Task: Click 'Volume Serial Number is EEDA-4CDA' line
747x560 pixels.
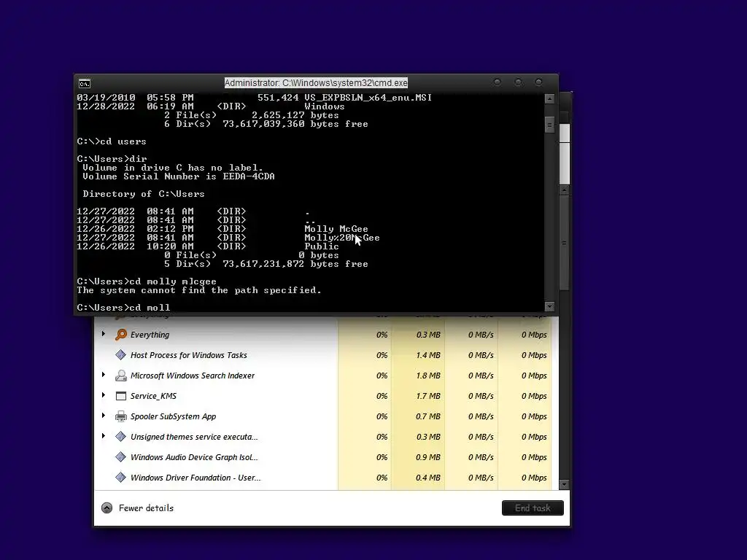Action: pyautogui.click(x=179, y=176)
